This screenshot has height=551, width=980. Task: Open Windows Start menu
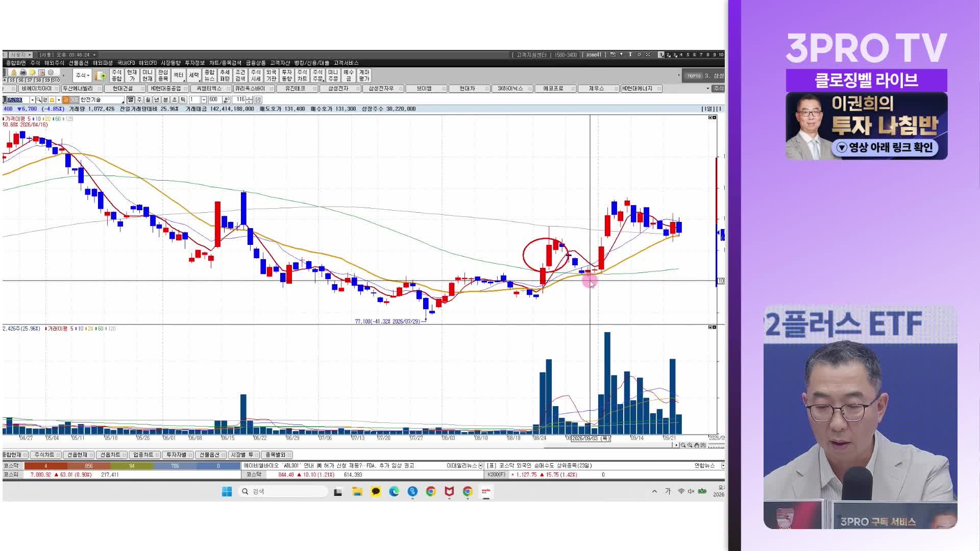coord(227,491)
